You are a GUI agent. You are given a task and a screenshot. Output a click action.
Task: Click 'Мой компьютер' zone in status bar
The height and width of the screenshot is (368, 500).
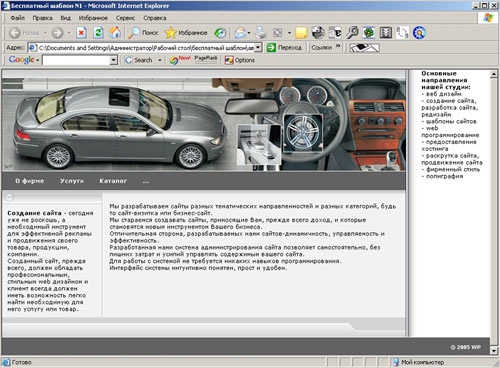pyautogui.click(x=422, y=362)
